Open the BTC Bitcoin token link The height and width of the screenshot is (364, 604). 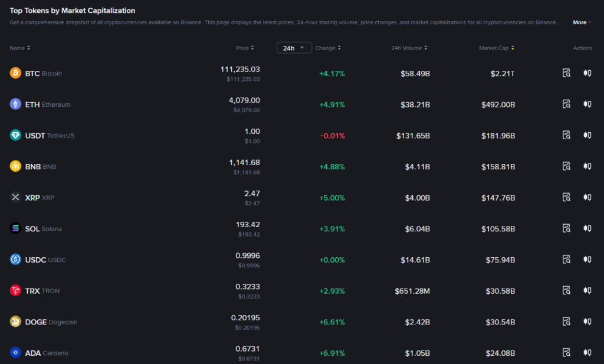[x=44, y=73]
